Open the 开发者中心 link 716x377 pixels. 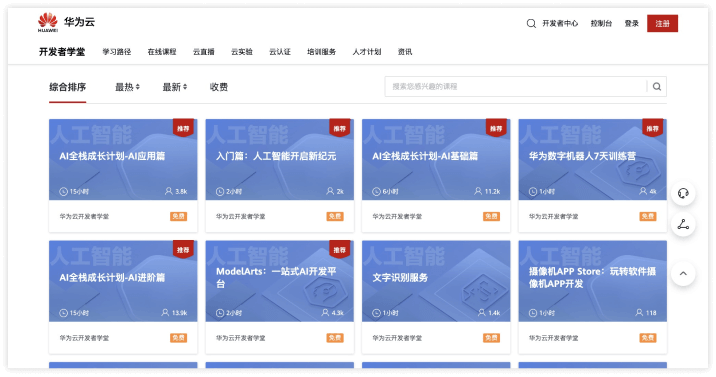click(x=560, y=23)
